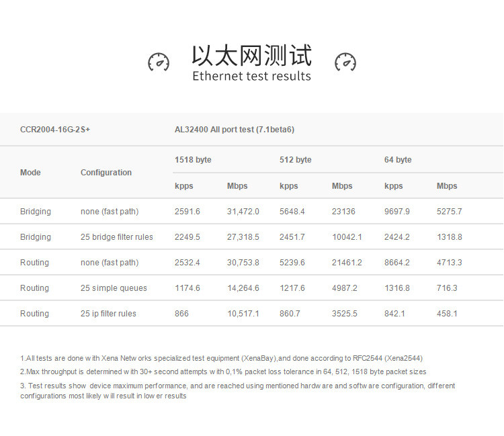Image resolution: width=504 pixels, height=436 pixels.
Task: Click the value 458.1
Action: coord(447,314)
